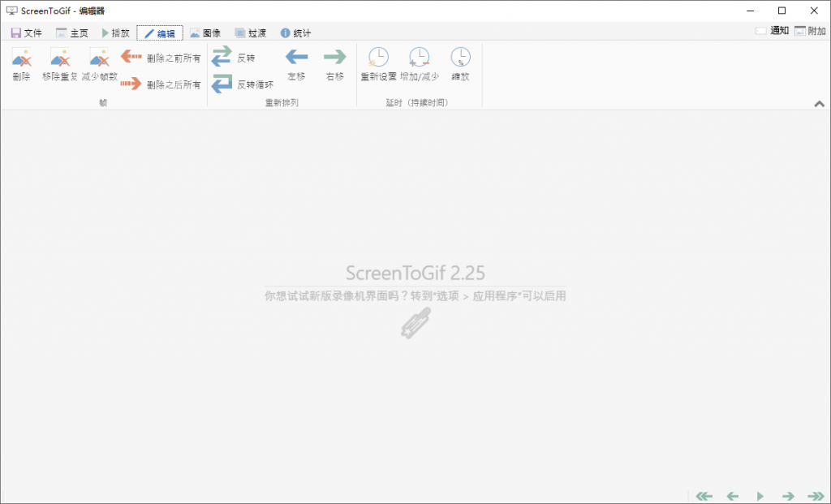The image size is (831, 504).
Task: Open the 文件 (File) menu
Action: 27,32
